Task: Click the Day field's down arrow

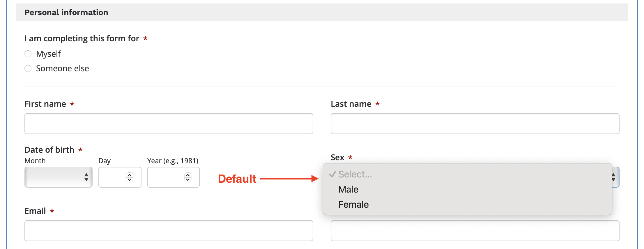Action: [x=130, y=179]
